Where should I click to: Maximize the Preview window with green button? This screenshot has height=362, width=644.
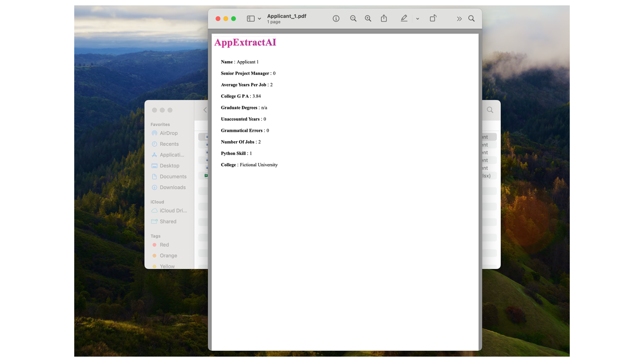tap(233, 19)
